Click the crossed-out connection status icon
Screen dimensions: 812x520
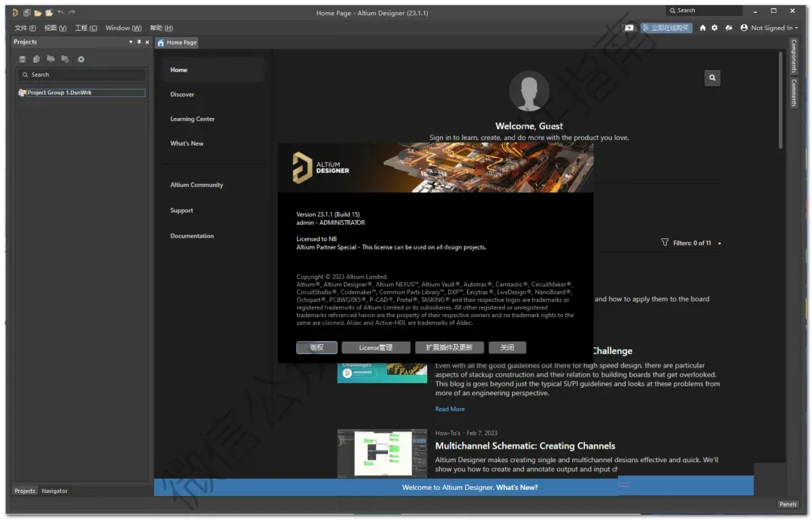click(x=729, y=28)
